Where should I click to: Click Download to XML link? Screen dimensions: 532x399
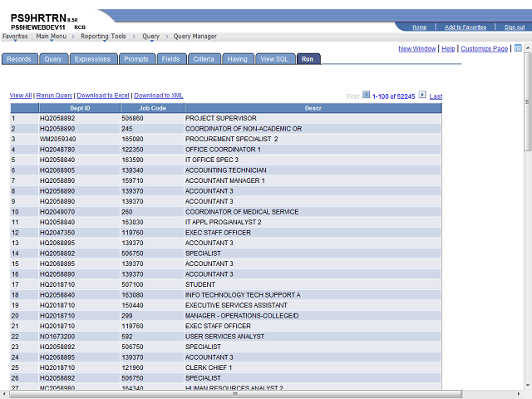[159, 96]
